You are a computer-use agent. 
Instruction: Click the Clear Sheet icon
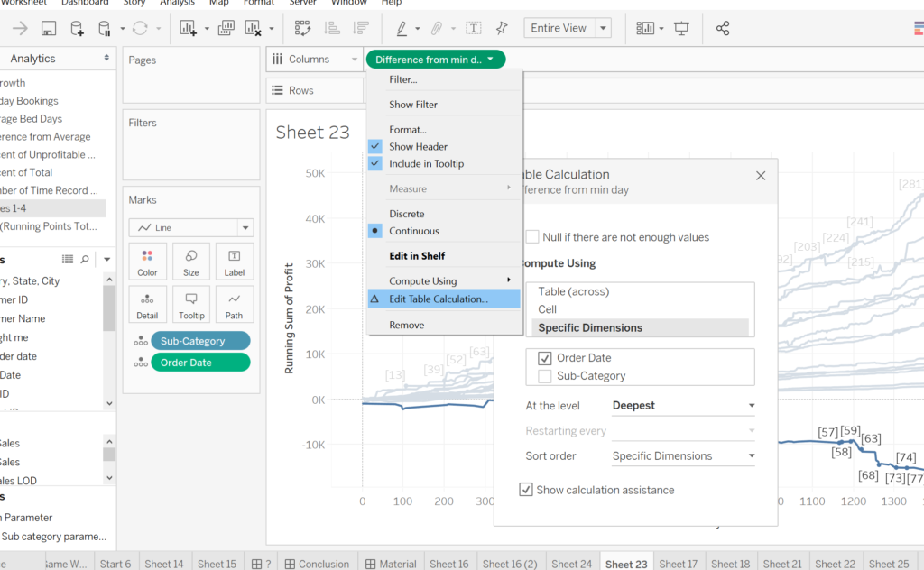[254, 28]
